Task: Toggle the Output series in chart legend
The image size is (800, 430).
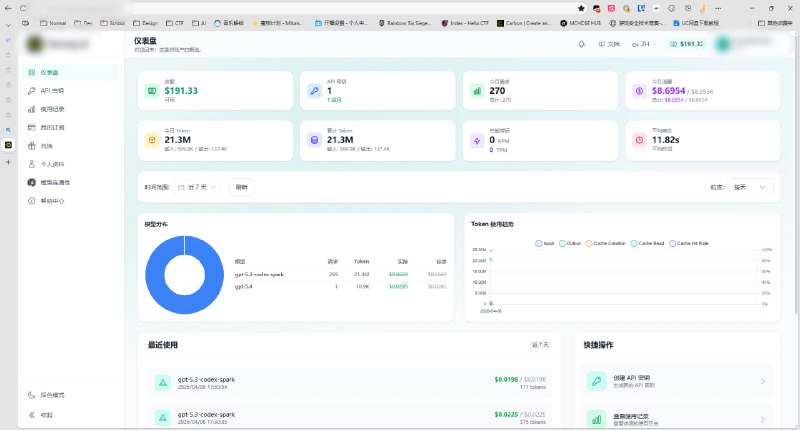Action: point(570,243)
